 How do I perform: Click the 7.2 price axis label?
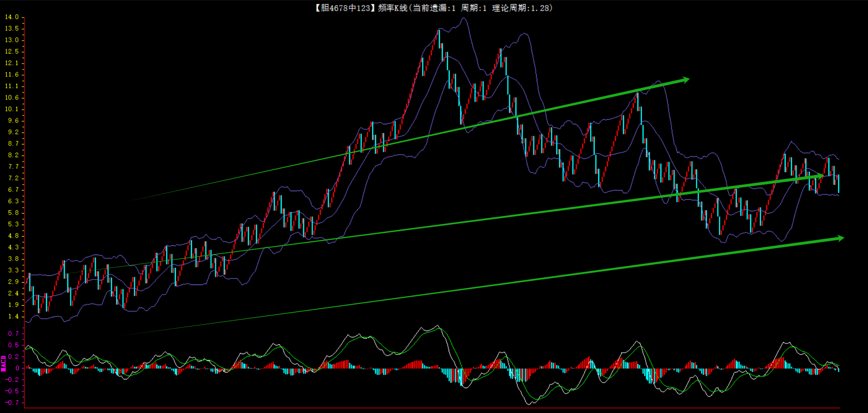[x=13, y=178]
